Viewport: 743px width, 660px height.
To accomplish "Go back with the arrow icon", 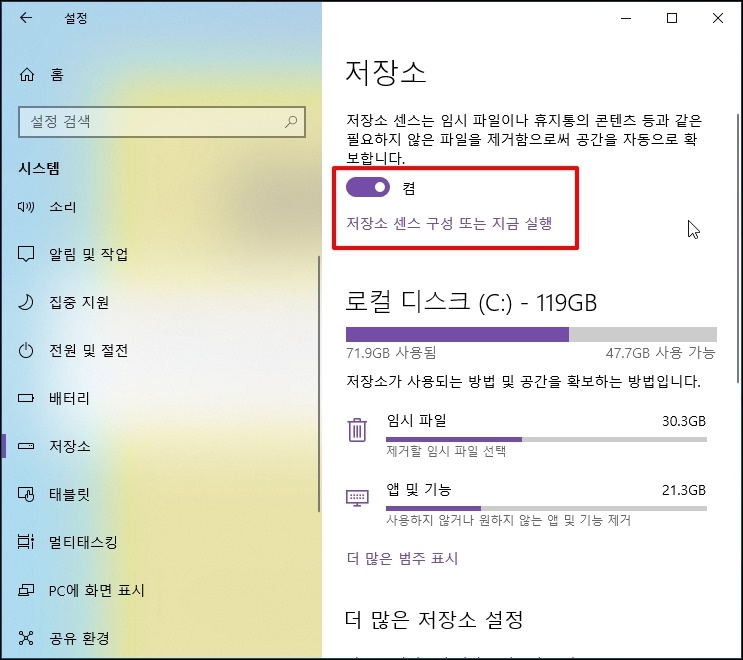I will (x=26, y=18).
